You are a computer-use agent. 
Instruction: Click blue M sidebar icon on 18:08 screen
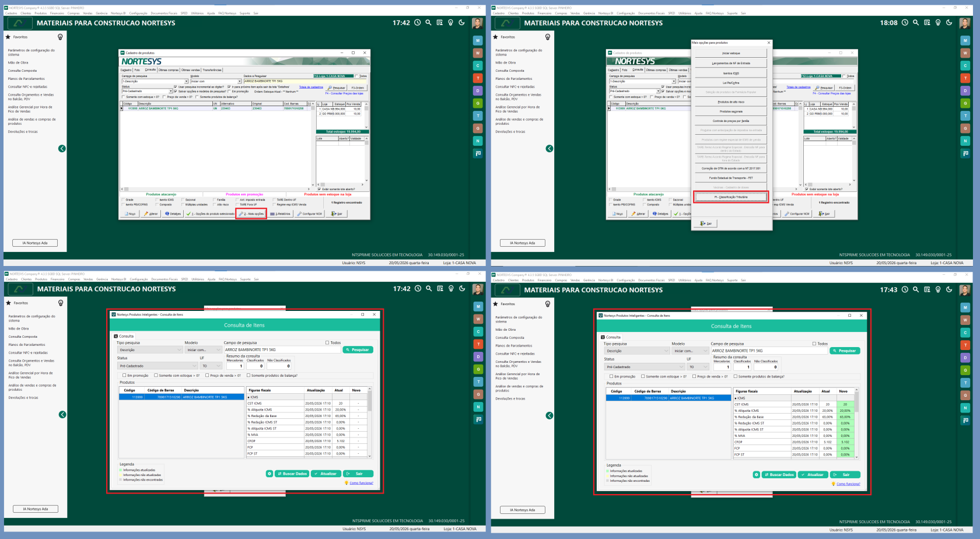[965, 40]
